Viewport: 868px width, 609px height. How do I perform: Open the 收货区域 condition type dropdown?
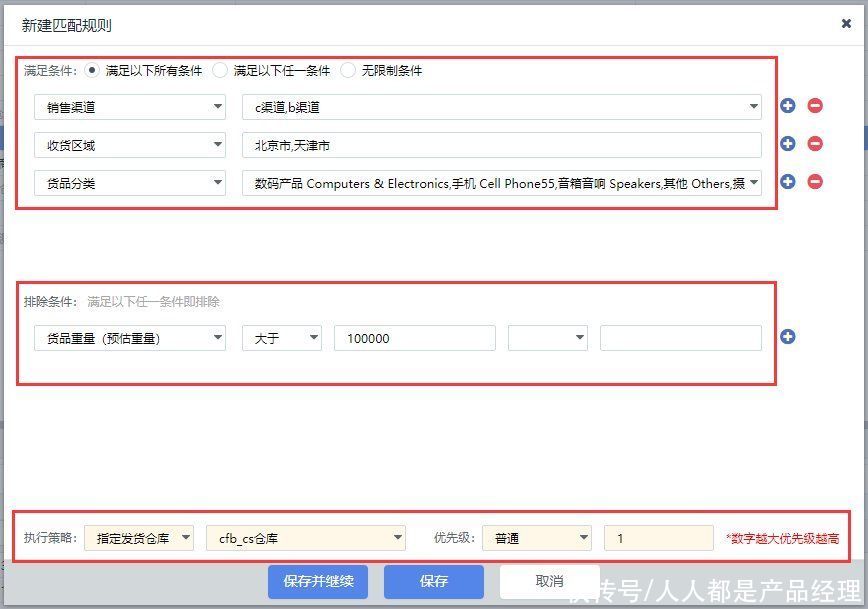pos(130,145)
